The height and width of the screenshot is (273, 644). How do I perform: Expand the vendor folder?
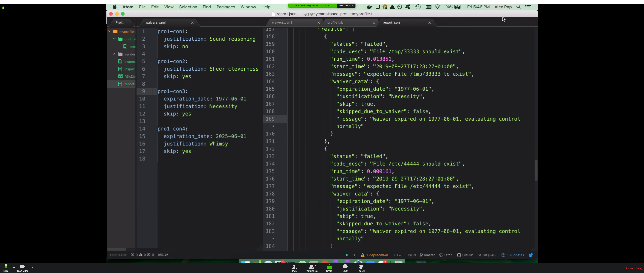click(114, 54)
